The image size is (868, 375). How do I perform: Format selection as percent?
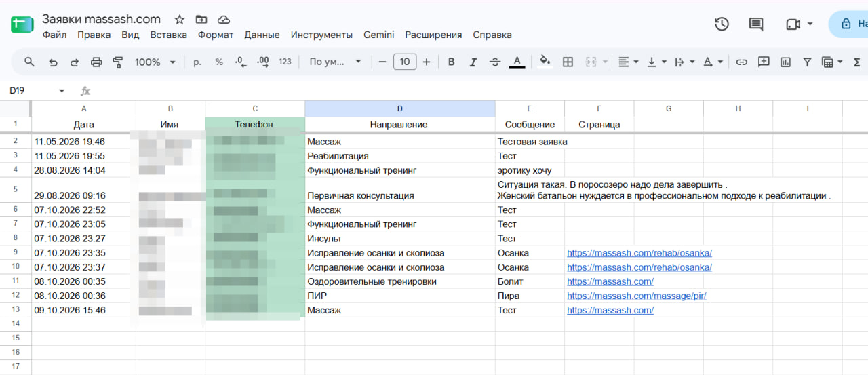tap(219, 62)
